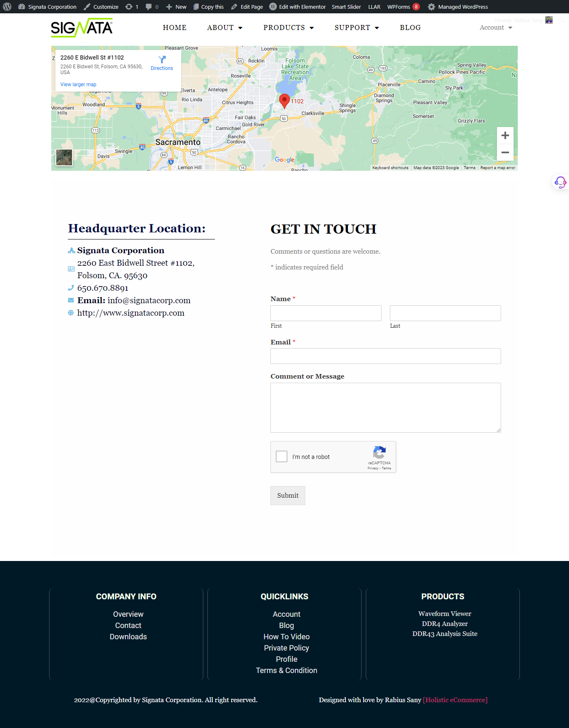This screenshot has height=728, width=569.
Task: Click reCAPTCHA Privacy link
Action: [373, 468]
